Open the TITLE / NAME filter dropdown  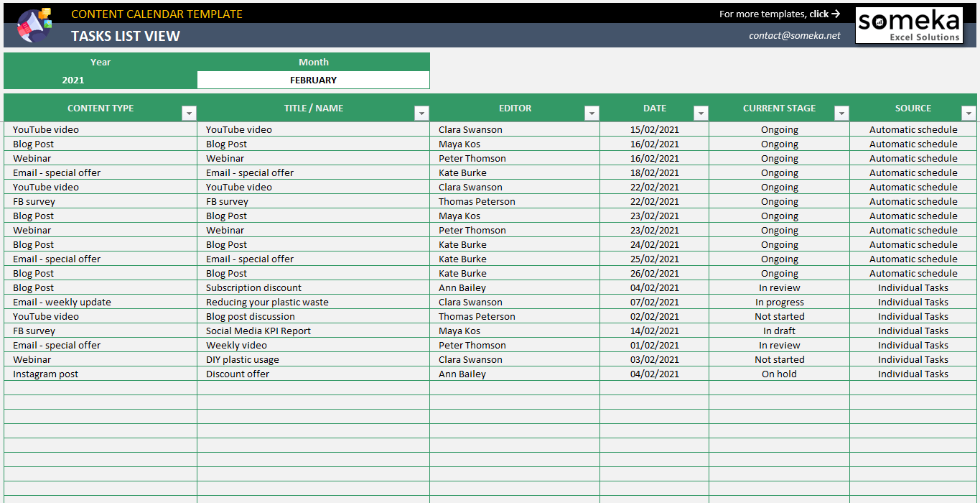[x=421, y=113]
